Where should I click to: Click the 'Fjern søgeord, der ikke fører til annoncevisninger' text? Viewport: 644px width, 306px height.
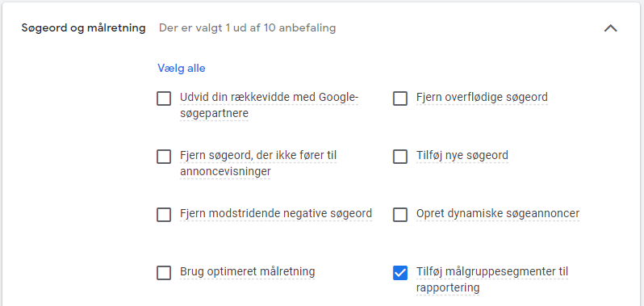coord(258,163)
